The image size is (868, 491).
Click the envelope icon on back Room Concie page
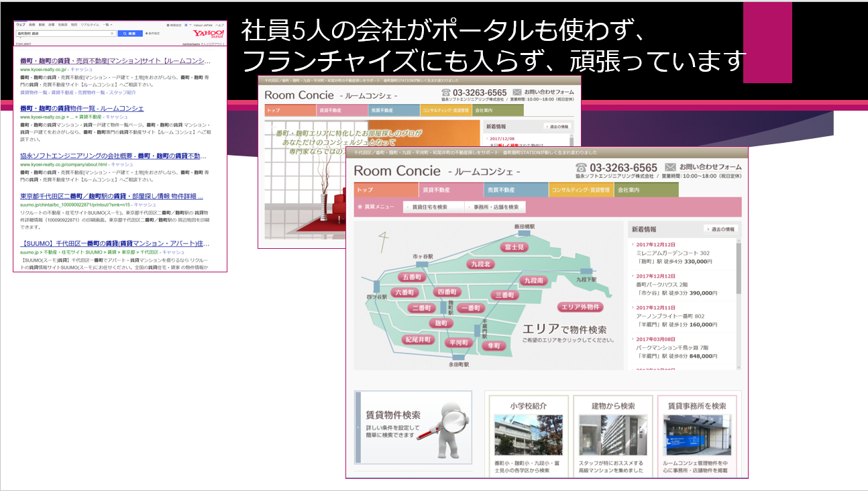point(517,92)
